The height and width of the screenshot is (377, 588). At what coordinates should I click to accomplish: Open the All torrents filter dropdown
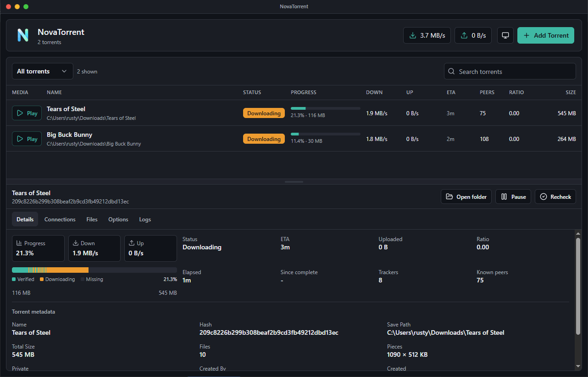coord(42,71)
